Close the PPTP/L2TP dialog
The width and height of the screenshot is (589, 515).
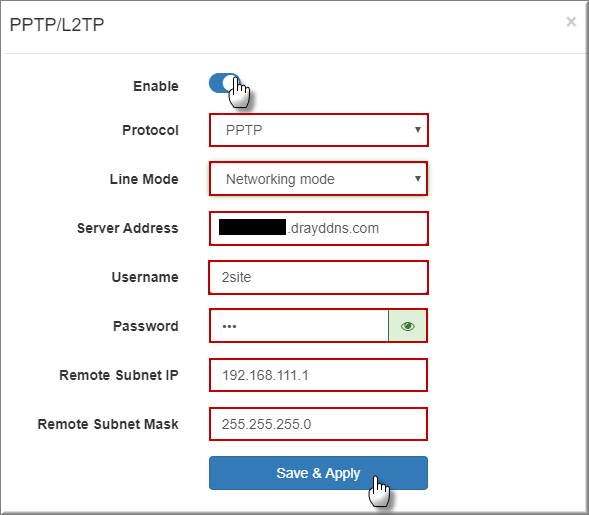(x=571, y=22)
